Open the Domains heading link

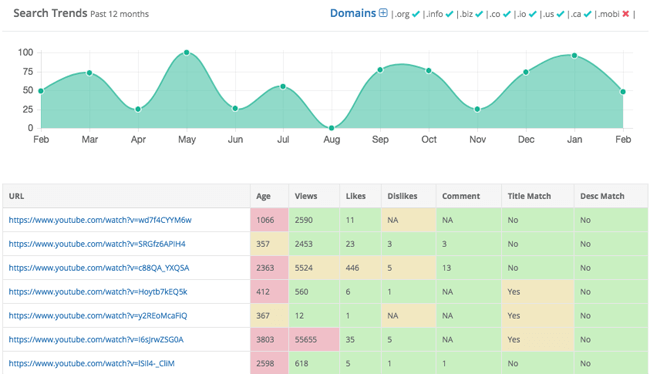[353, 13]
